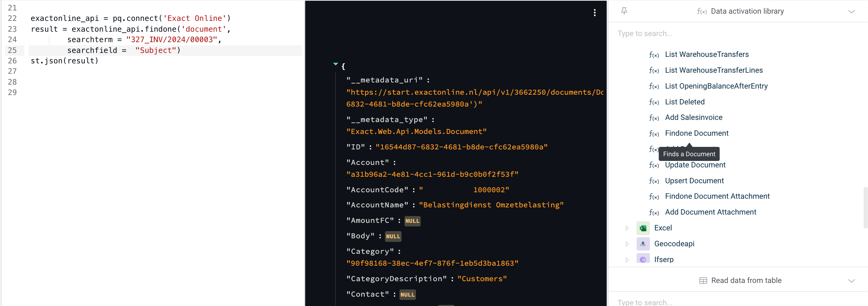Viewport: 868px width, 306px height.
Task: Click the searchterm value "327_INV/2024/00003"
Action: pyautogui.click(x=172, y=40)
